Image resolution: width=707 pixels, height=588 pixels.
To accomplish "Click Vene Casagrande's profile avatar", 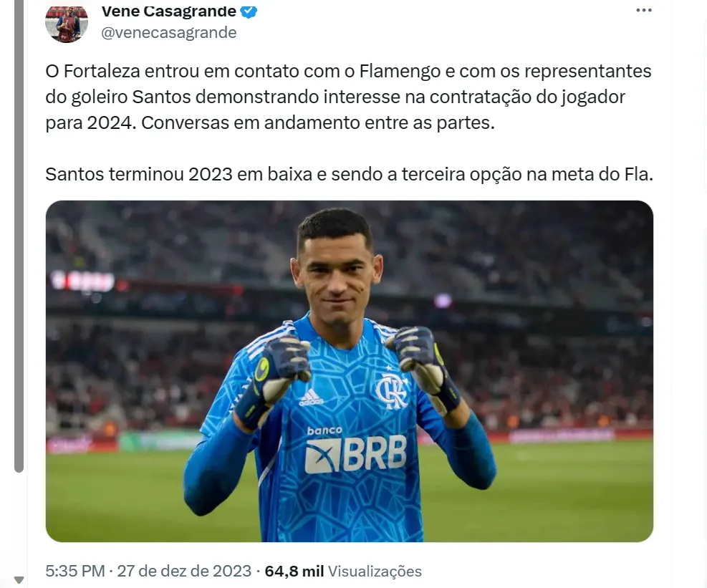I will click(x=67, y=24).
